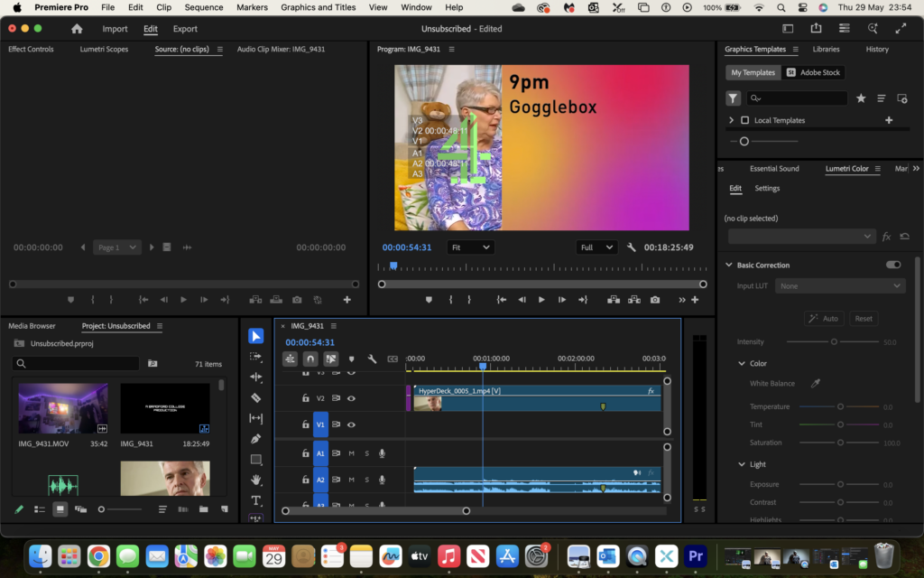This screenshot has height=578, width=924.
Task: Create a new item in Project panel
Action: click(224, 509)
